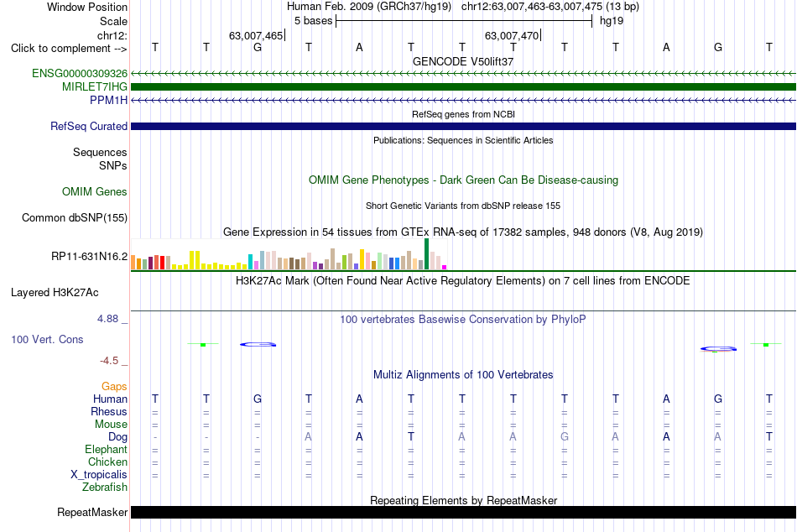
Task: Open 'Publications: Sequences in Scientific Articles' title
Action: pos(463,140)
